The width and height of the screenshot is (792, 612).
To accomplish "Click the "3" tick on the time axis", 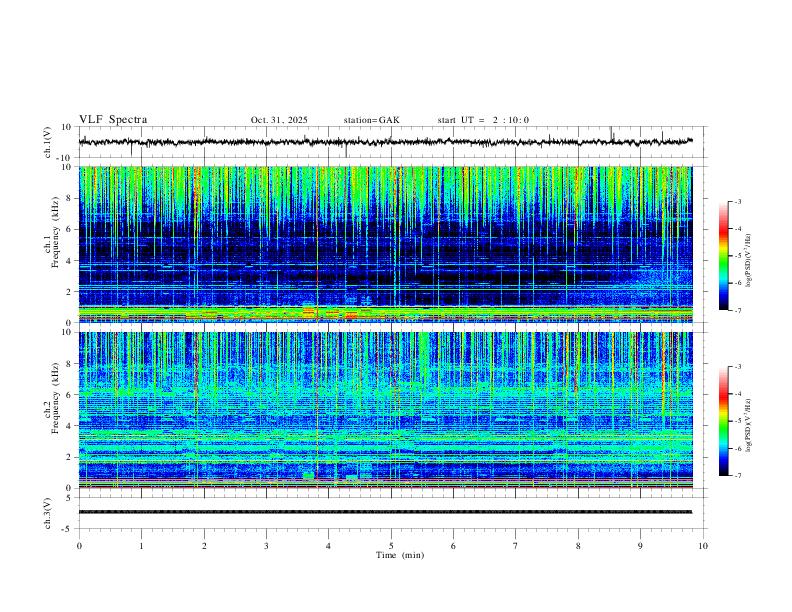I will [266, 546].
